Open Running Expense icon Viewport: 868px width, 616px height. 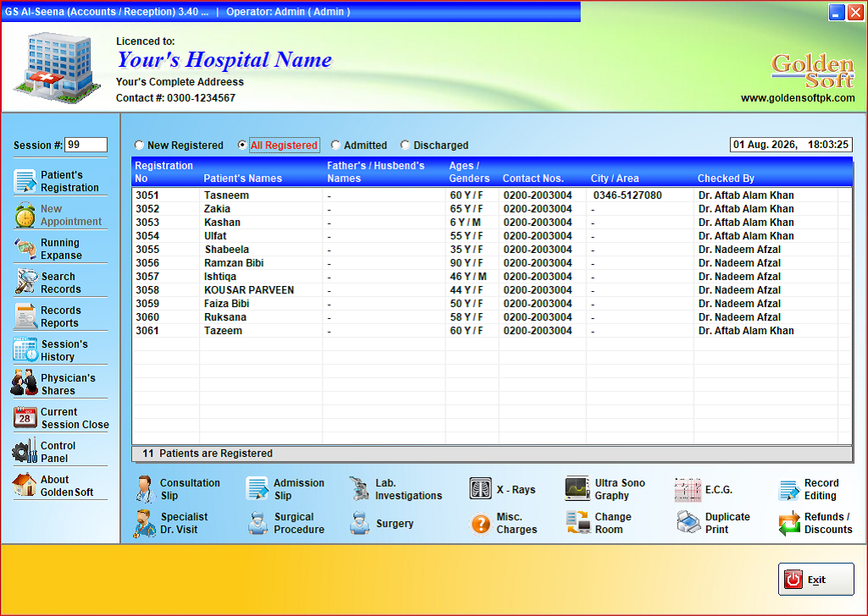[x=25, y=249]
